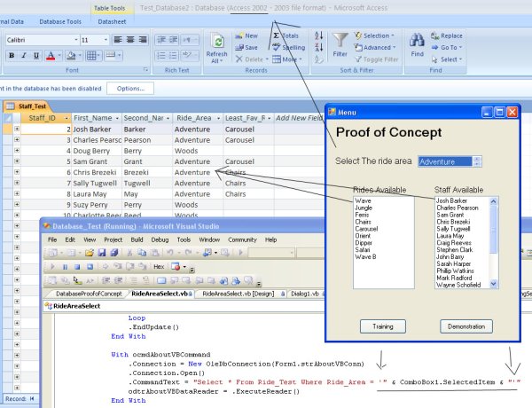Expand the Doug Berry record row

tap(17, 151)
